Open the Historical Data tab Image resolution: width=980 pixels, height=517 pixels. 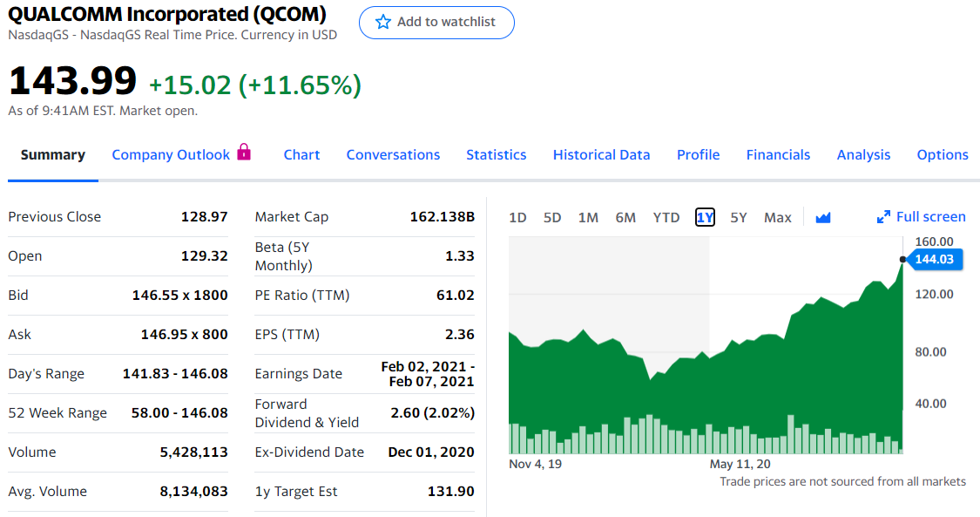click(x=601, y=155)
